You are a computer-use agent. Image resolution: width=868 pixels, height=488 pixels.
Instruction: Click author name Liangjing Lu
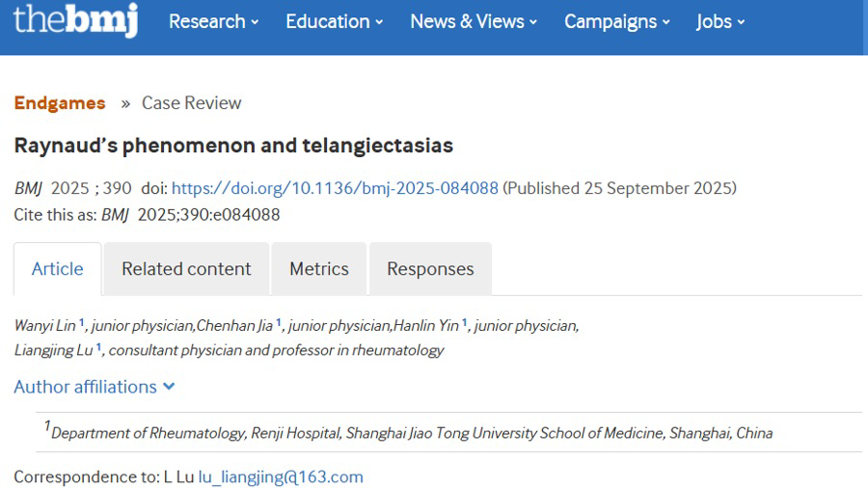coord(53,350)
